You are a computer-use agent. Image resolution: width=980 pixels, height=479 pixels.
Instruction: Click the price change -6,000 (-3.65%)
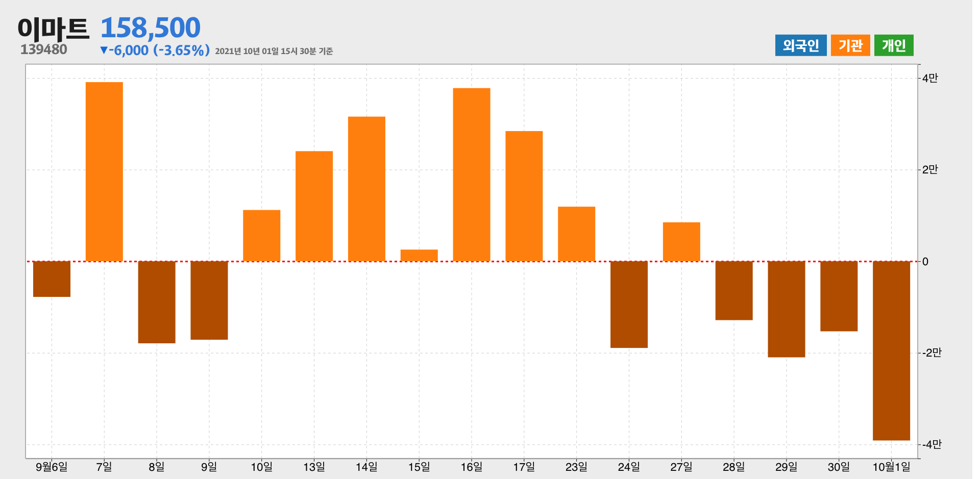(x=155, y=51)
